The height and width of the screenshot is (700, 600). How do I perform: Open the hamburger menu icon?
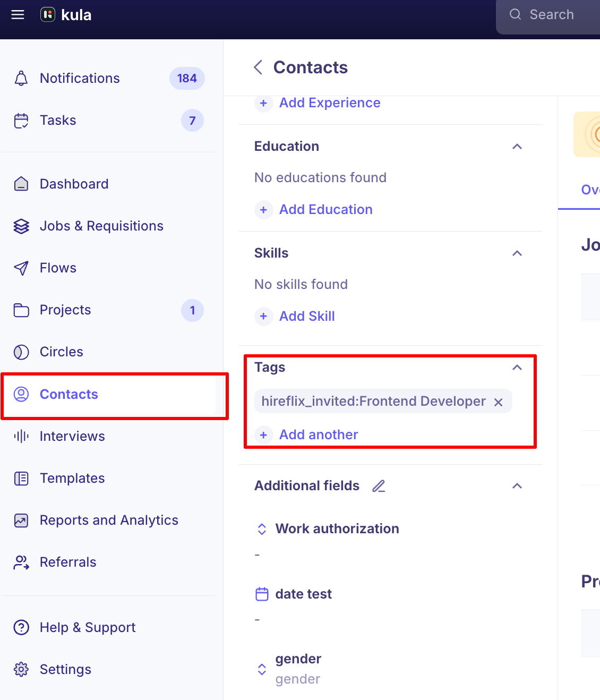point(18,15)
